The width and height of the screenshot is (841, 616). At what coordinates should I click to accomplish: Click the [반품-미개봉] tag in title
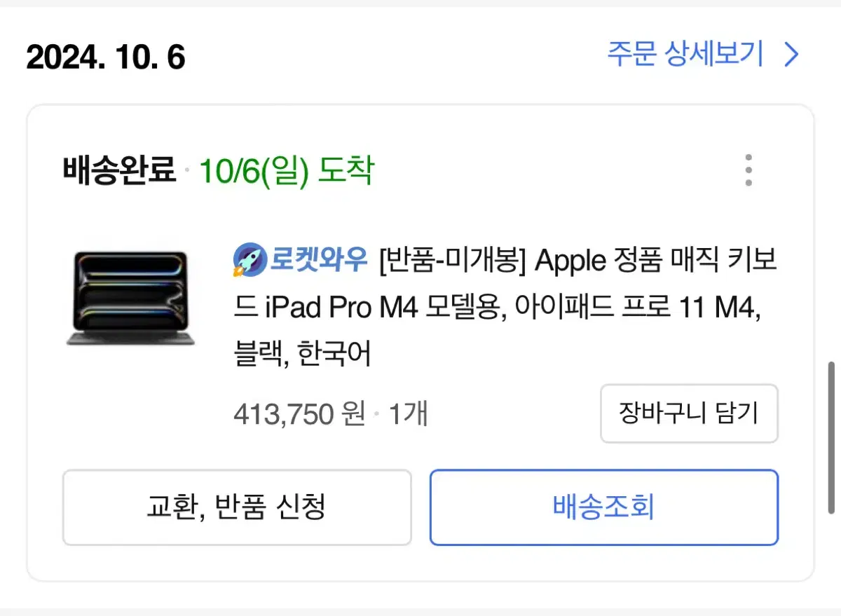pyautogui.click(x=452, y=261)
